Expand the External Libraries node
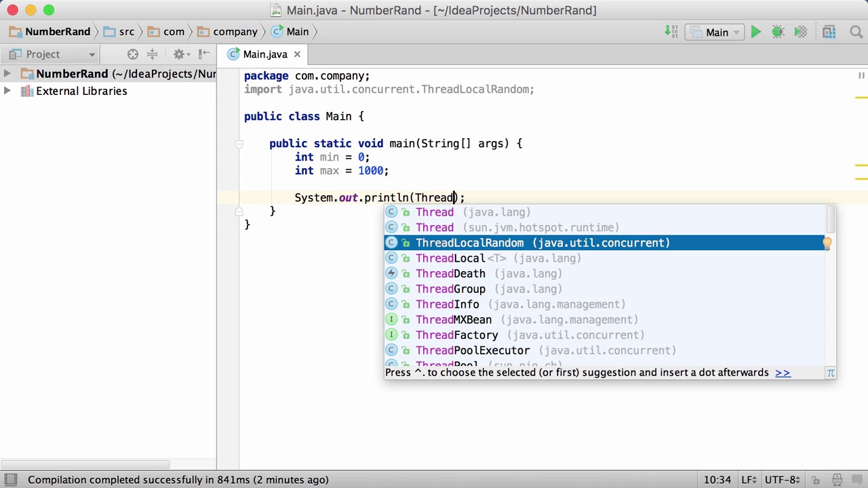 [7, 91]
